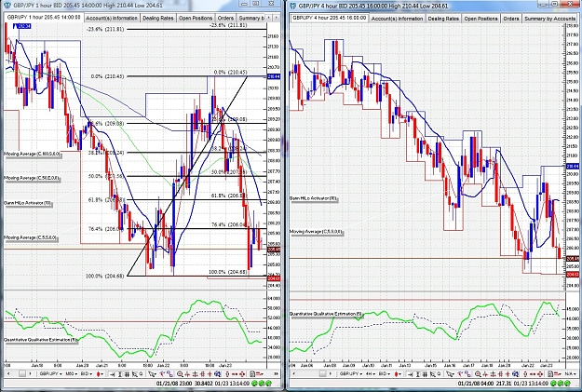Open the GBP/JPY symbol dropdown in the 1 hour window

pyautogui.click(x=51, y=373)
